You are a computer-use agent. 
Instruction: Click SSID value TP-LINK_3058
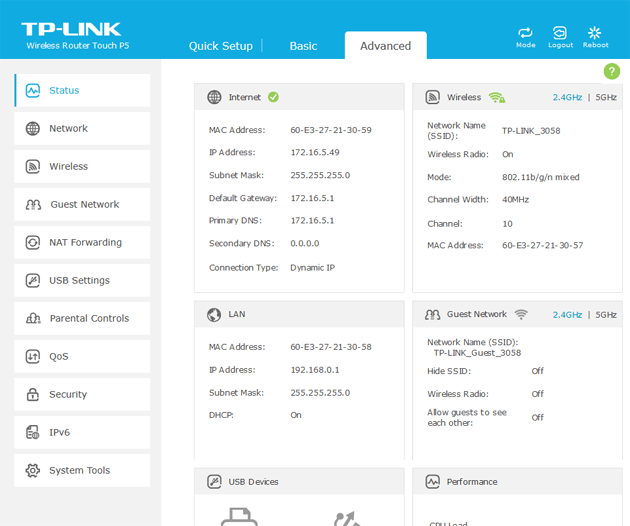coord(531,131)
